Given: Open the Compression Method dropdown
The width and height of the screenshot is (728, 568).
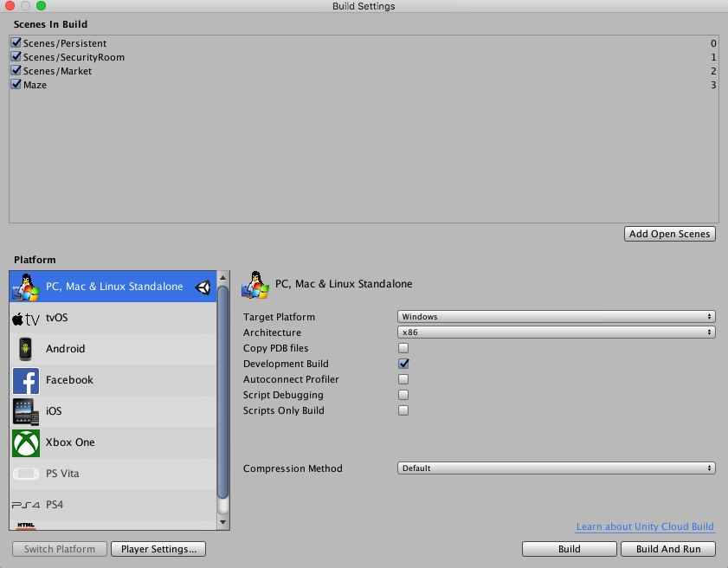Looking at the screenshot, I should coord(557,468).
